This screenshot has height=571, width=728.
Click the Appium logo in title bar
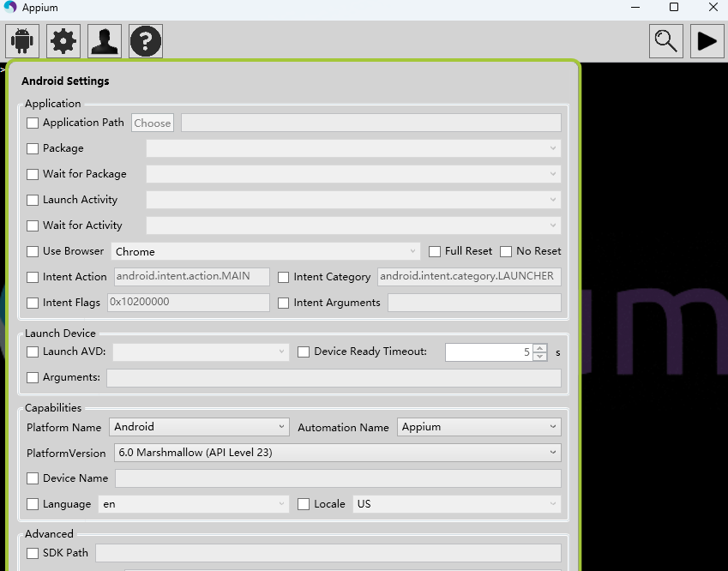coord(10,8)
